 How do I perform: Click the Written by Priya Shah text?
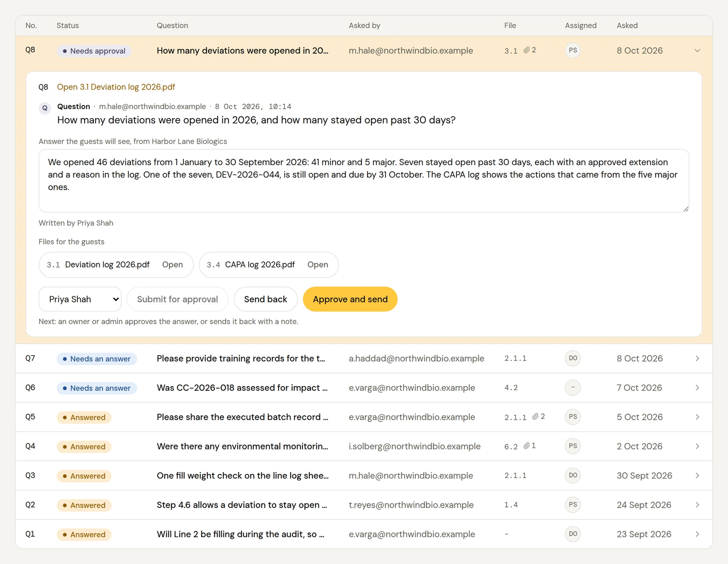click(x=76, y=223)
